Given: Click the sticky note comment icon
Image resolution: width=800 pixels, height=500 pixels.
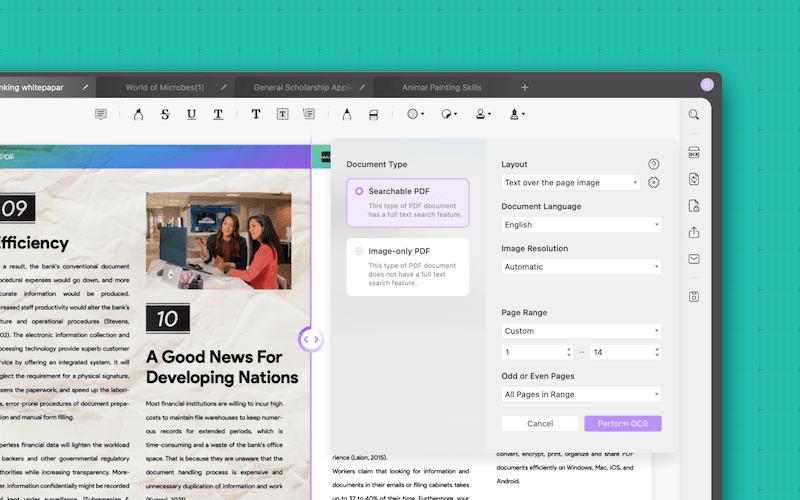Looking at the screenshot, I should pyautogui.click(x=101, y=115).
